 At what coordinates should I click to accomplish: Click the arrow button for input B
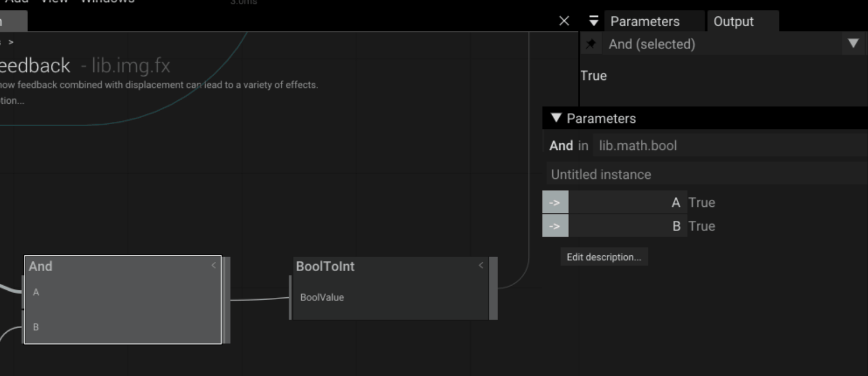[x=555, y=226]
